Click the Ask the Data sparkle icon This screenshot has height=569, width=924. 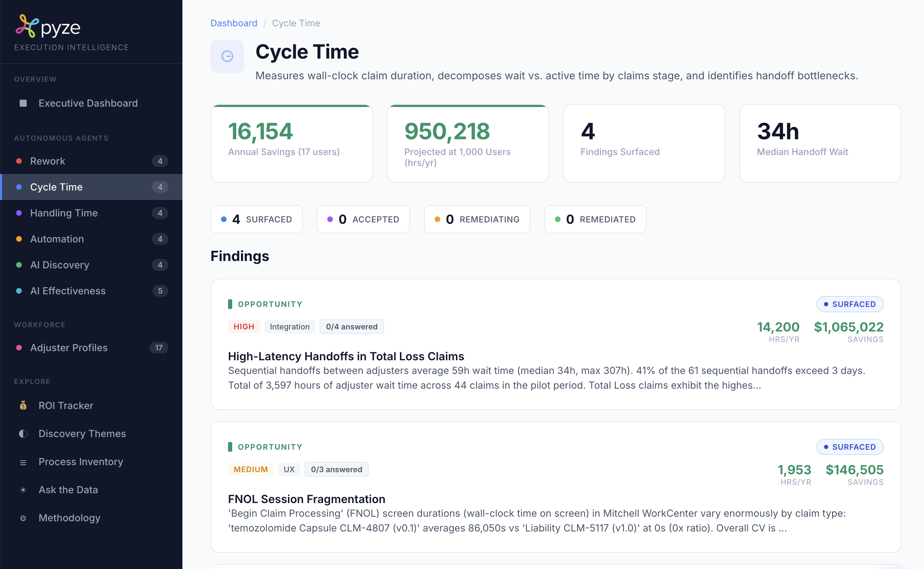(x=23, y=490)
